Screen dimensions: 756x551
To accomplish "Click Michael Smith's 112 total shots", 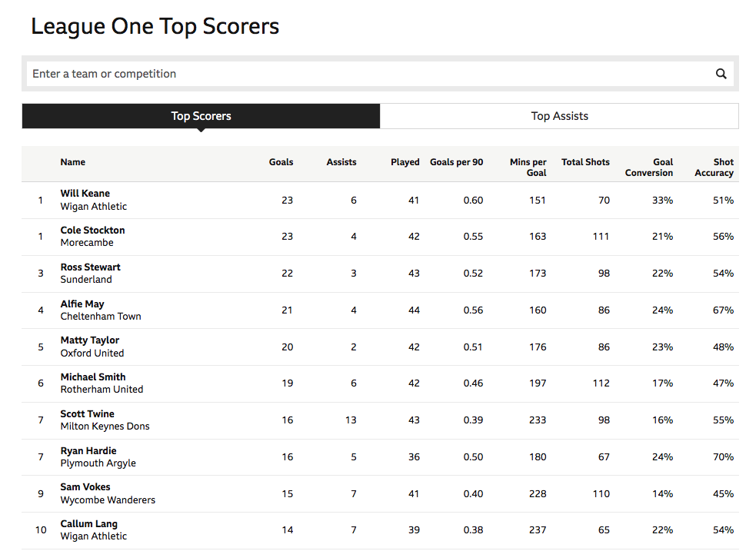I will click(601, 383).
